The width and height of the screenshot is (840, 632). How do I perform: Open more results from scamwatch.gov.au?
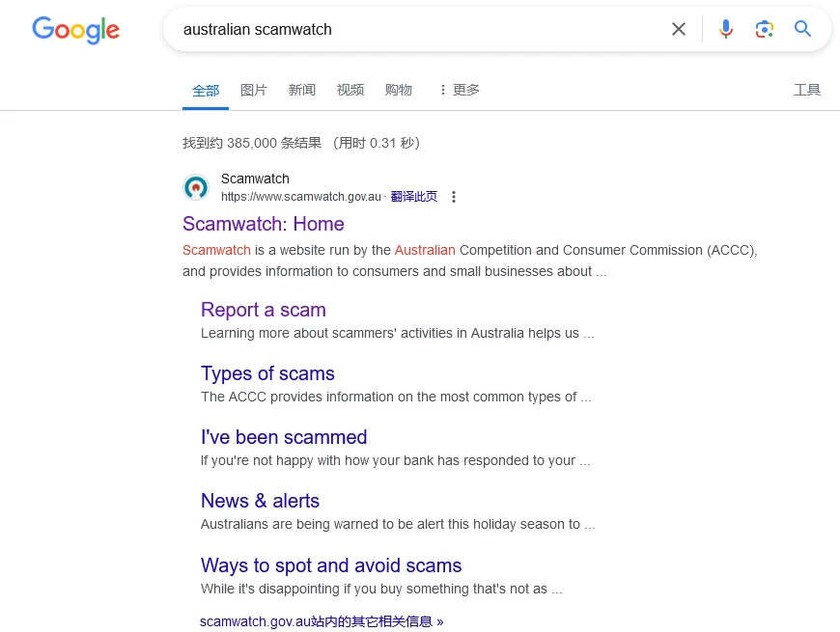point(322,621)
